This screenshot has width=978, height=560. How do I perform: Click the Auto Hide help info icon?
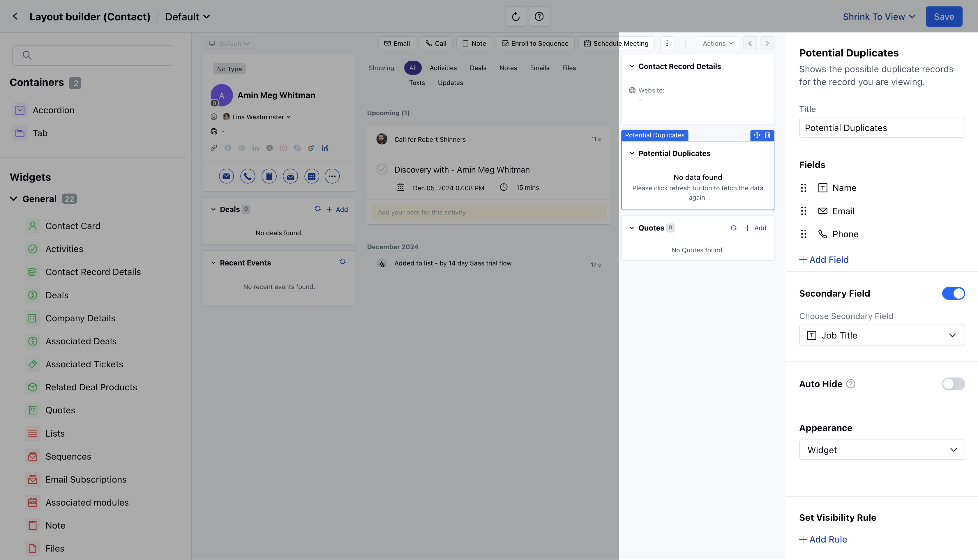coord(851,384)
